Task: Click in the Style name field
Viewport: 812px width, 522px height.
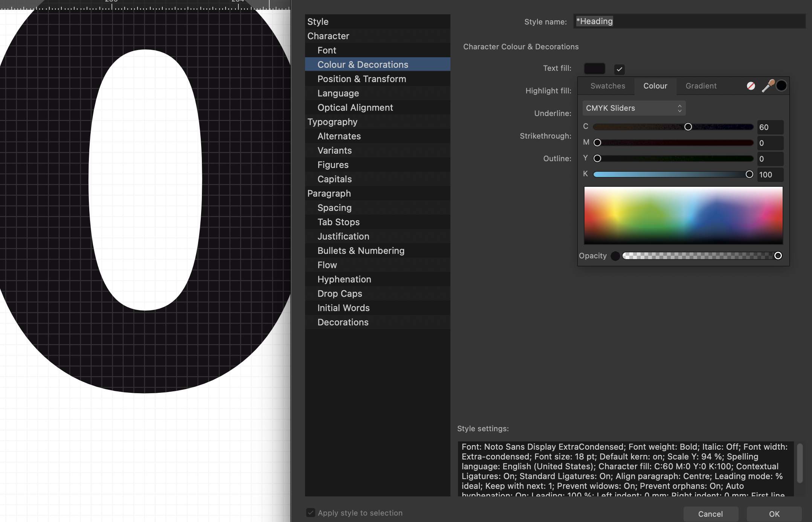Action: 689,21
